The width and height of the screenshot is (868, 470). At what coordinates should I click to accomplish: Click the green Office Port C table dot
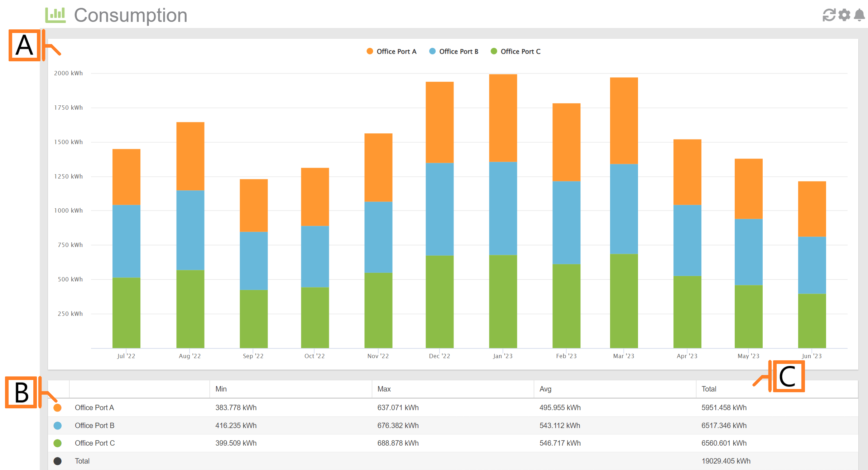click(57, 443)
